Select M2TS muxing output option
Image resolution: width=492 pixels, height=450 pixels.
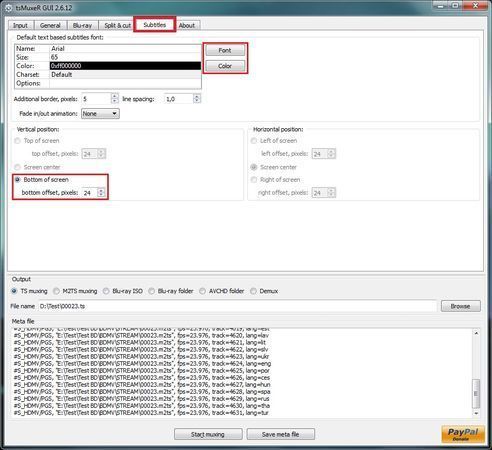point(56,291)
